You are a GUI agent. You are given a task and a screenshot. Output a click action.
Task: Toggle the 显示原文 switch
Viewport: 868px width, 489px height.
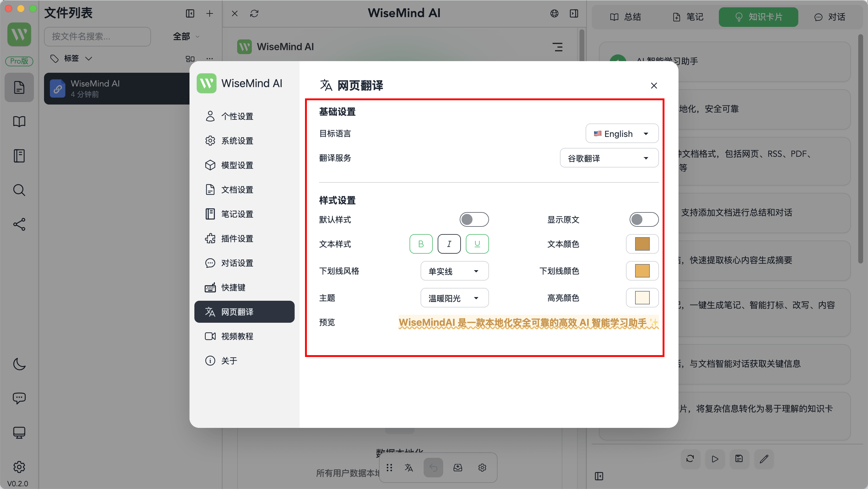click(x=644, y=220)
